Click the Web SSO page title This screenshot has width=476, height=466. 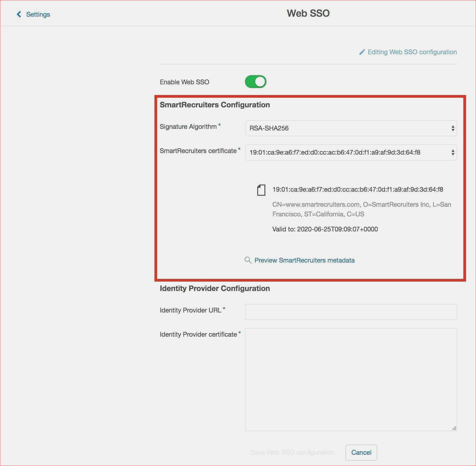pos(308,13)
